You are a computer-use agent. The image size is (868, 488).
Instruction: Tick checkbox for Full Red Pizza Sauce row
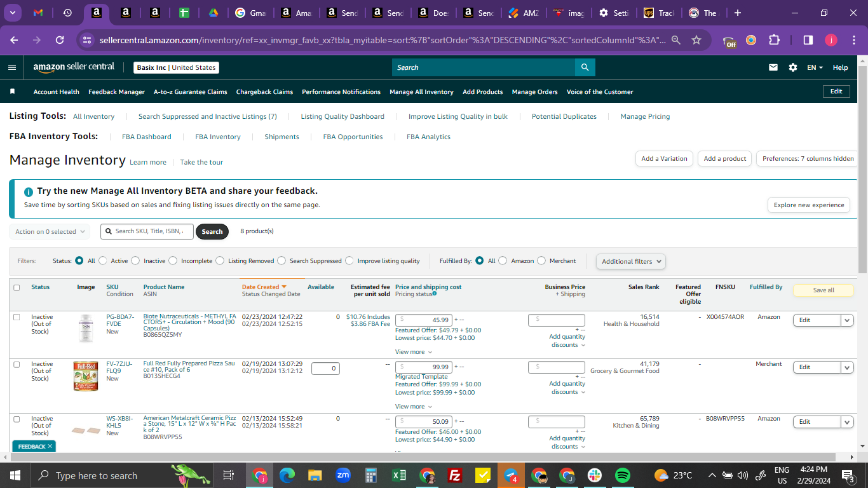pos(17,364)
